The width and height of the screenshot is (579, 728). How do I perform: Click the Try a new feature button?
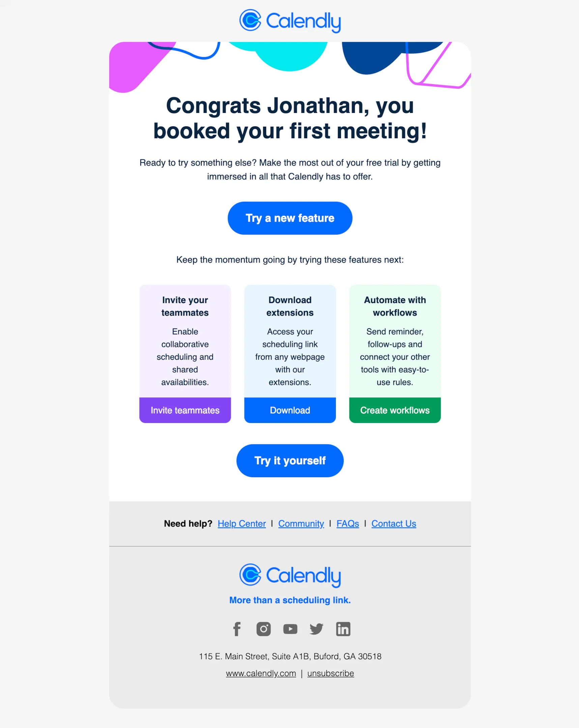(289, 218)
